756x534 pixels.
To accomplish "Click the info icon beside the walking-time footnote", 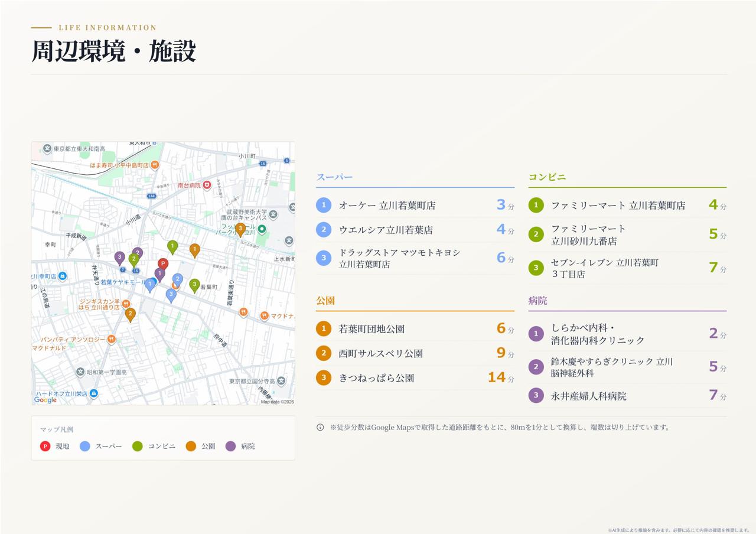I will (320, 427).
